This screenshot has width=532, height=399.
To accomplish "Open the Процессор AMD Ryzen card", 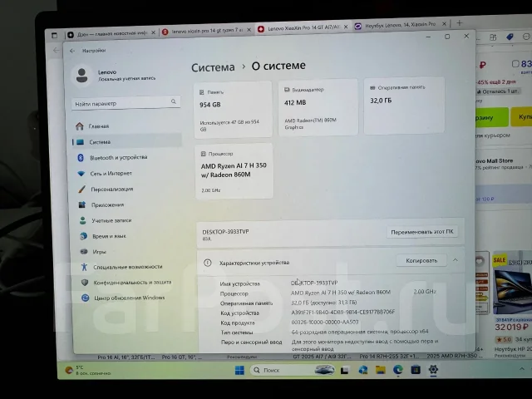I will pos(234,171).
